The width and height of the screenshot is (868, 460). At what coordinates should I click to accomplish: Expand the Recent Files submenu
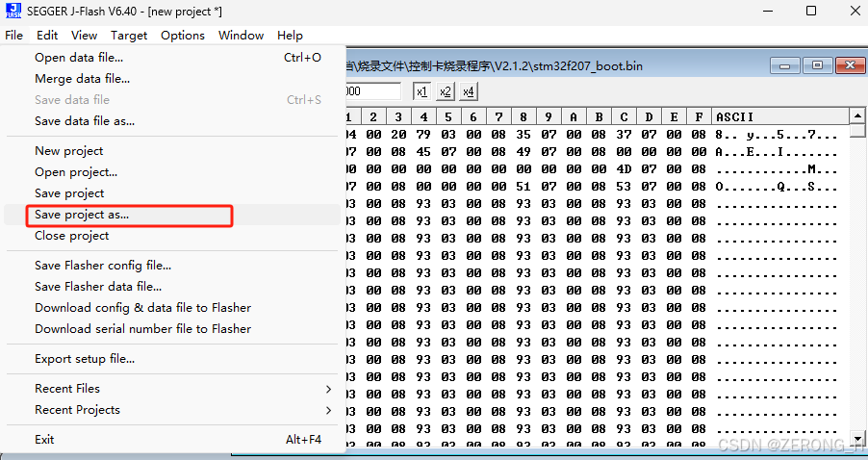172,389
